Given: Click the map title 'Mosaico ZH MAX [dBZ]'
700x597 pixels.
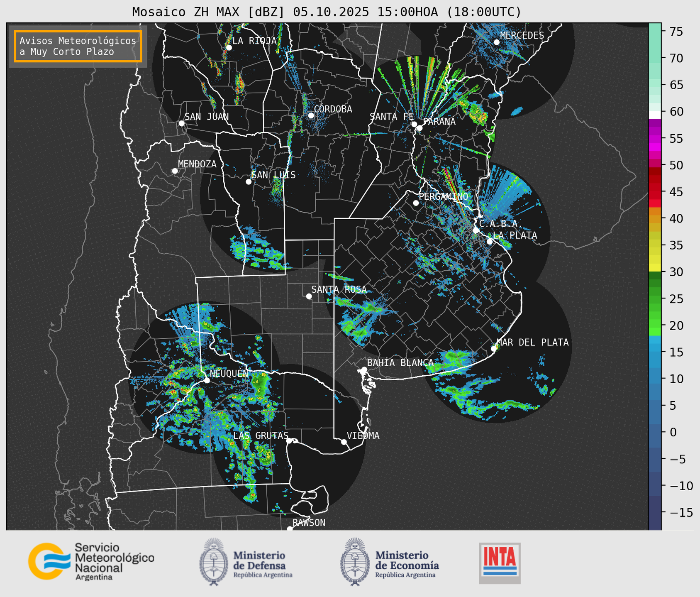Looking at the screenshot, I should [209, 12].
